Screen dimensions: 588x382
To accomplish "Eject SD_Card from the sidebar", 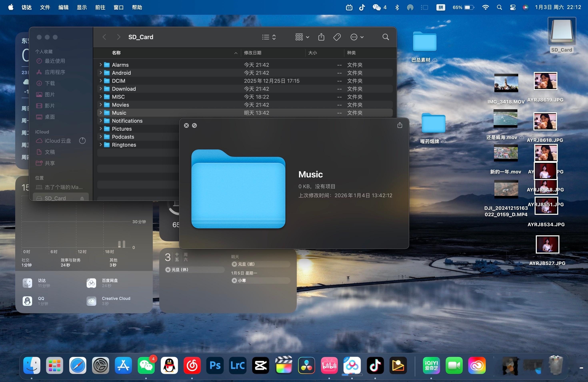I will [82, 198].
